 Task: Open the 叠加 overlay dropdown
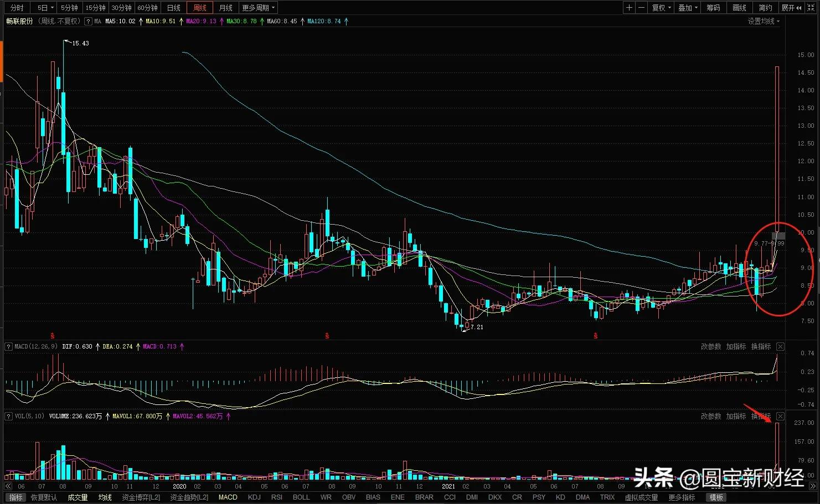click(688, 8)
